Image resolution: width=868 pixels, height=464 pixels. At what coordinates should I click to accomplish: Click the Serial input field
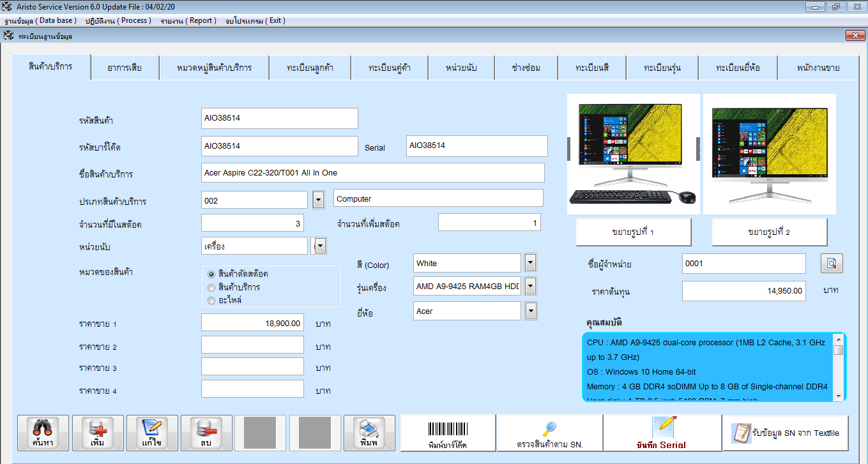476,146
